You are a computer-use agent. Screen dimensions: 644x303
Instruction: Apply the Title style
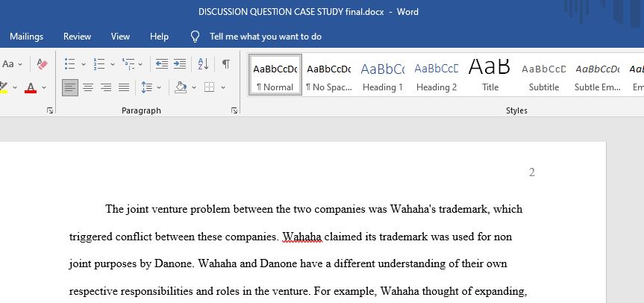490,75
